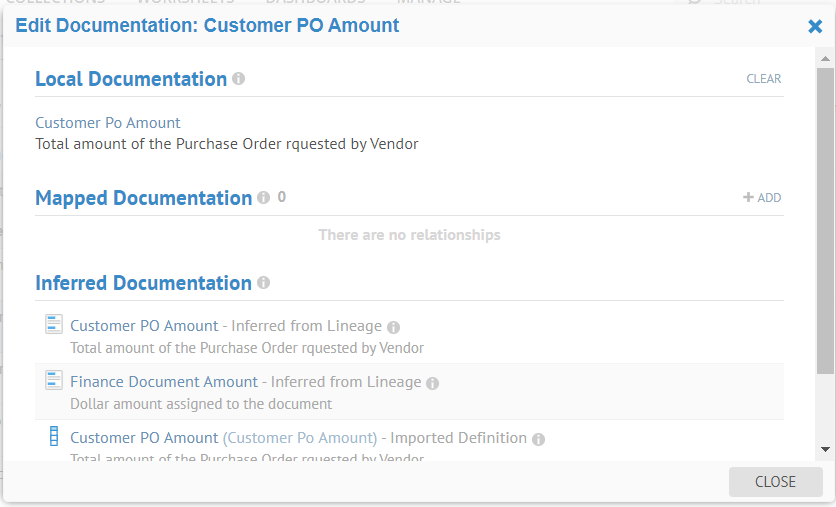836x507 pixels.
Task: Click info icon beside Inferred Documentation heading
Action: click(263, 283)
